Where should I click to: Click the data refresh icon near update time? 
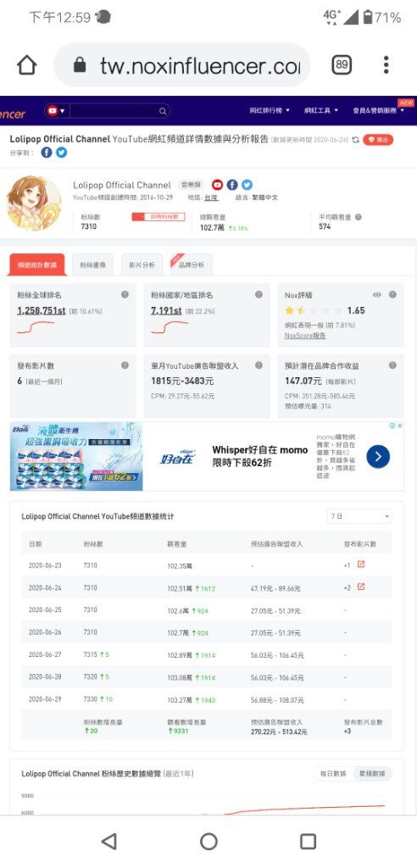click(x=355, y=140)
